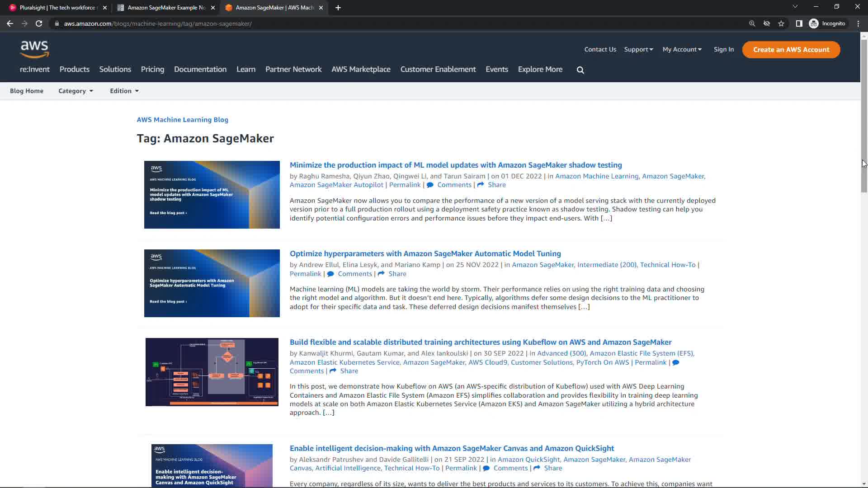
Task: Click Create an AWS Account button
Action: tap(791, 50)
